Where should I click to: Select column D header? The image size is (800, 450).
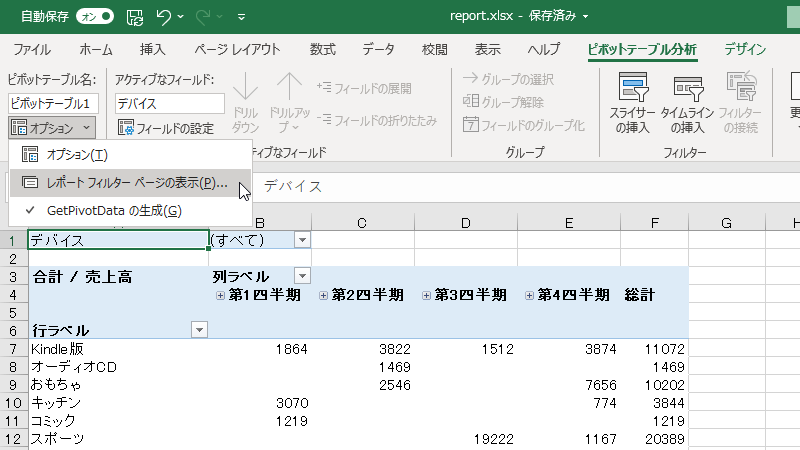(465, 223)
